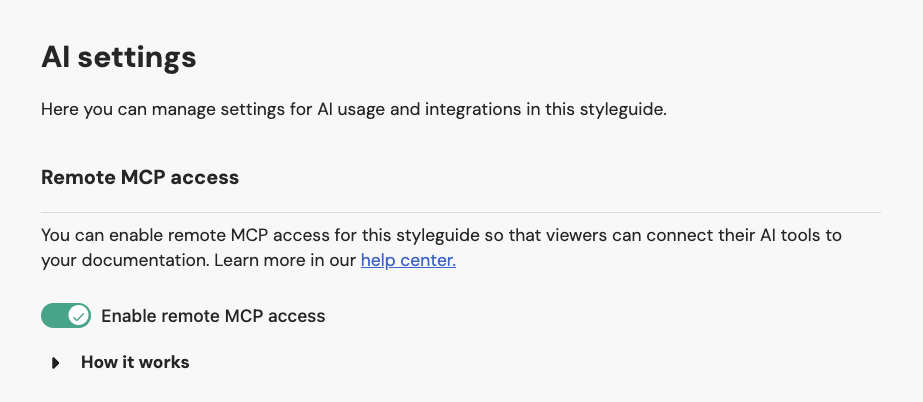Open the 'How it works' section label
Screen dimensions: 923x402
135,362
